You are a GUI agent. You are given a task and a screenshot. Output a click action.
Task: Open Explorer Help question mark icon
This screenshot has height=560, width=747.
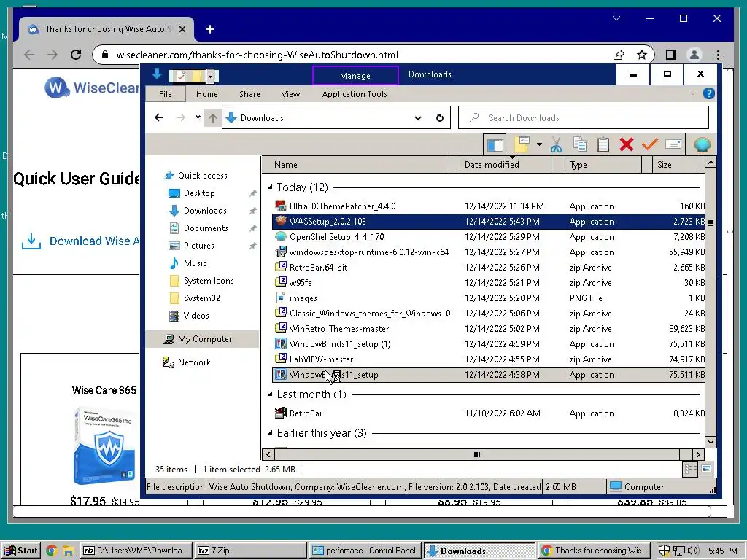point(708,94)
